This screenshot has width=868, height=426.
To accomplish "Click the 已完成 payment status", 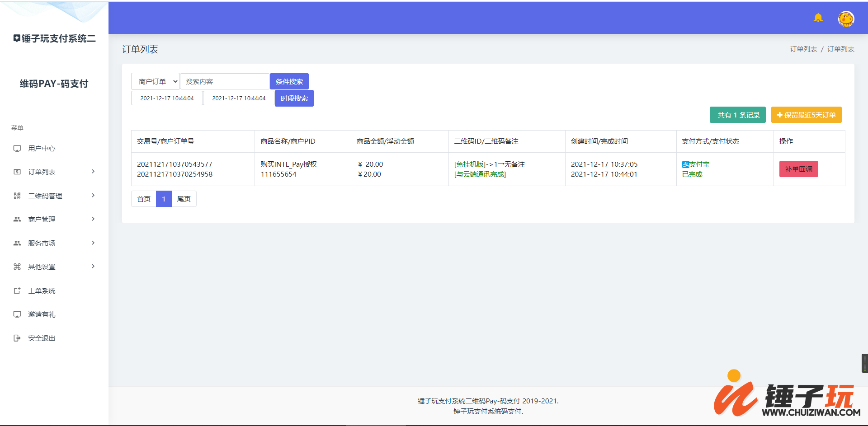I will (x=692, y=174).
